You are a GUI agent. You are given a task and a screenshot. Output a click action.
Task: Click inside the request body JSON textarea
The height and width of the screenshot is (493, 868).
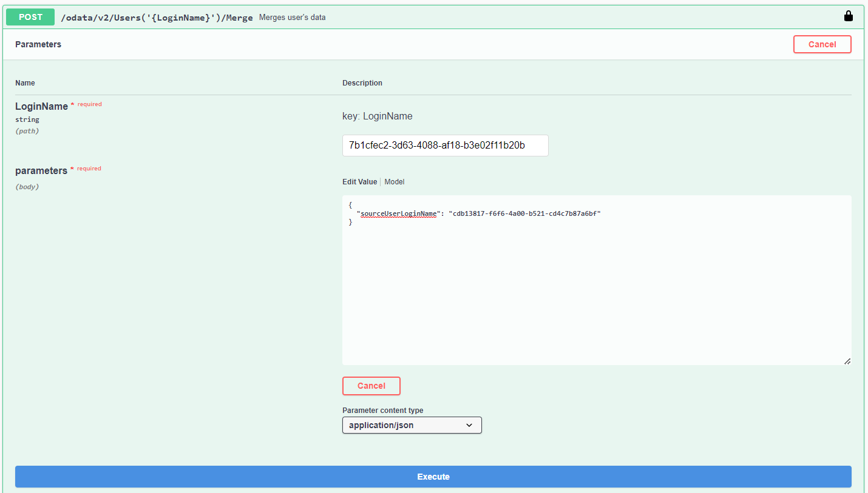click(596, 291)
